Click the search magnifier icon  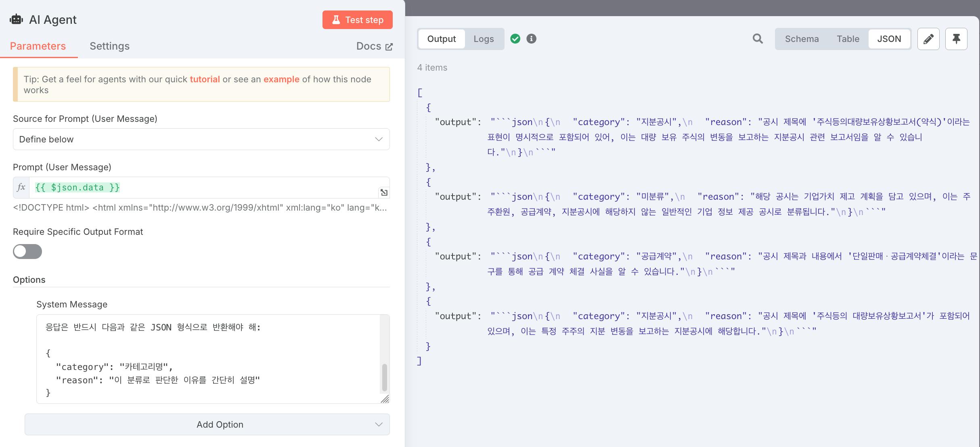tap(758, 39)
